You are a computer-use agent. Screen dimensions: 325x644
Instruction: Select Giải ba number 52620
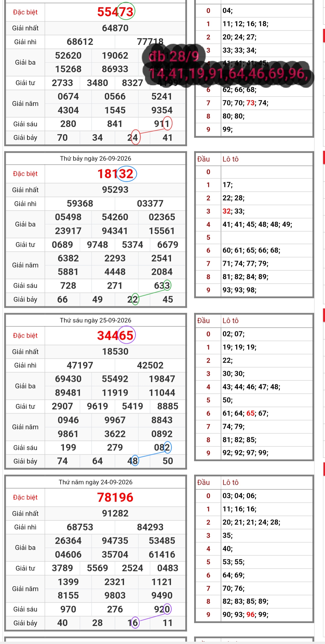(x=68, y=55)
